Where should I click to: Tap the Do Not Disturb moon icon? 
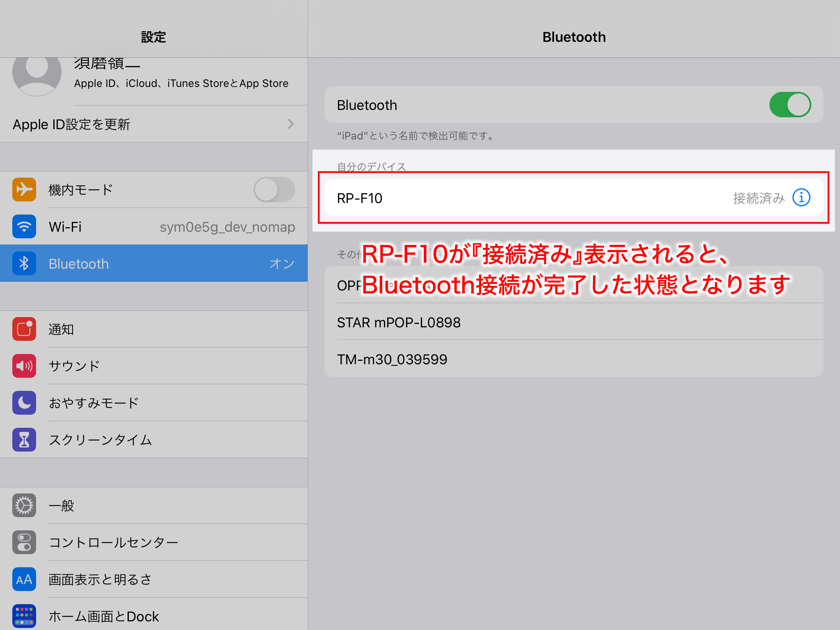click(x=24, y=403)
